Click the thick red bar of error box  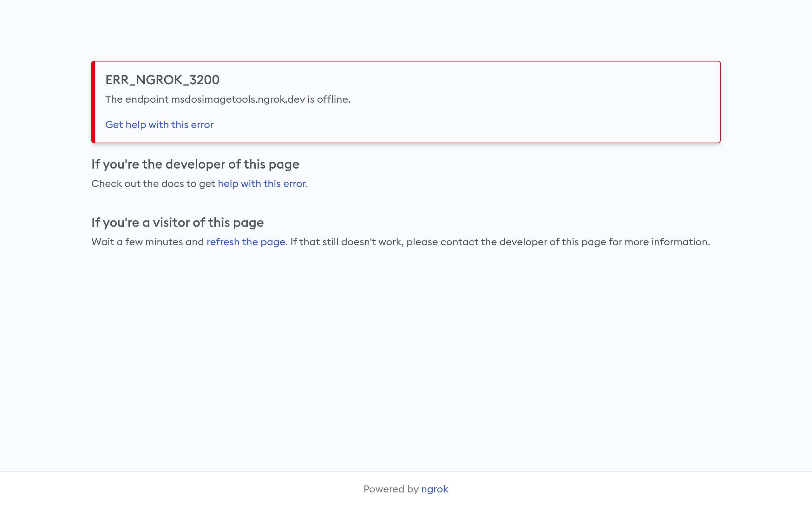(x=94, y=102)
